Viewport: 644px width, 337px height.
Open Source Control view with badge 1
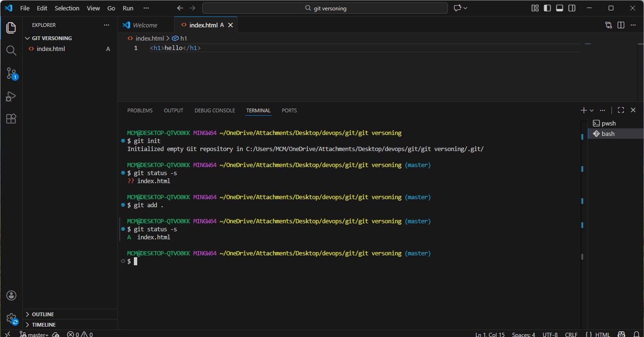11,73
